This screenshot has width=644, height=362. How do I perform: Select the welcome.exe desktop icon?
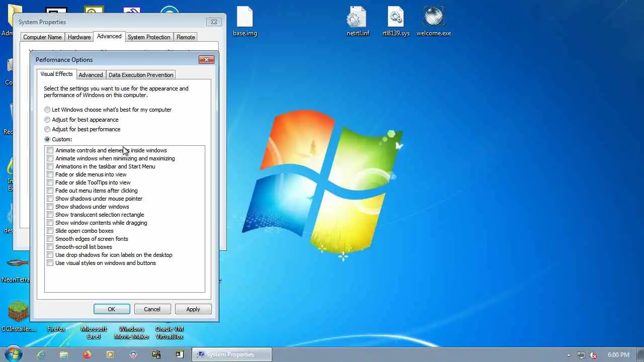(434, 22)
